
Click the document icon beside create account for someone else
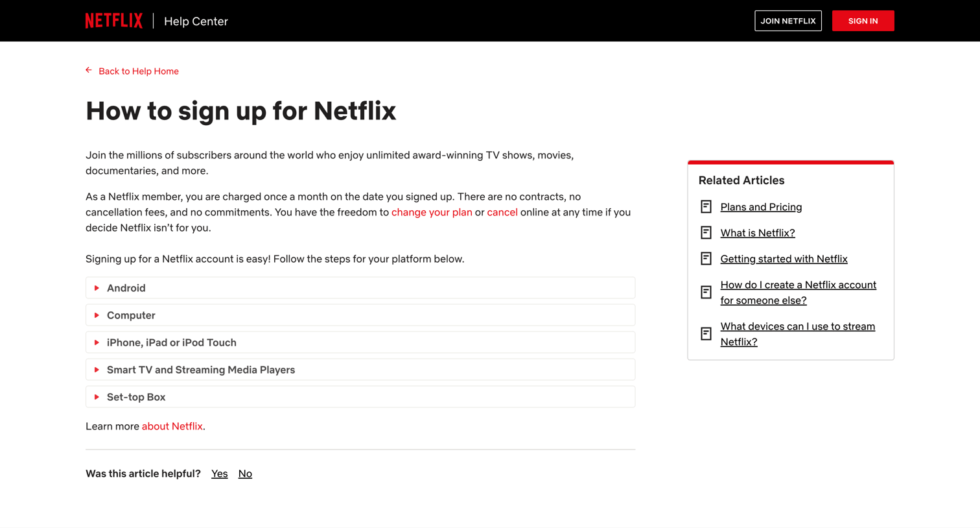(706, 293)
